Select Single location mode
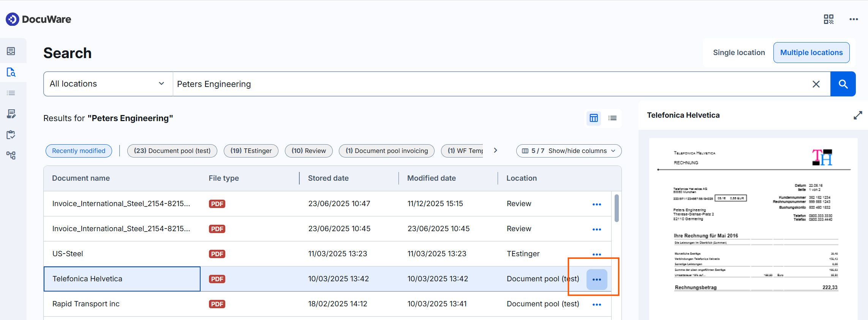Viewport: 868px width, 320px height. coord(739,53)
